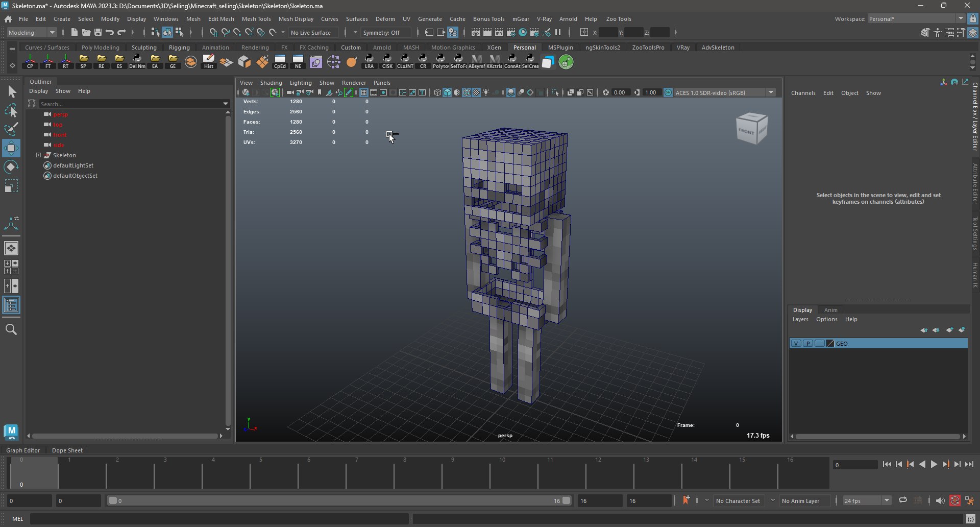Screen dimensions: 980x527
Task: Switch to the Anim layer tab
Action: click(x=830, y=309)
